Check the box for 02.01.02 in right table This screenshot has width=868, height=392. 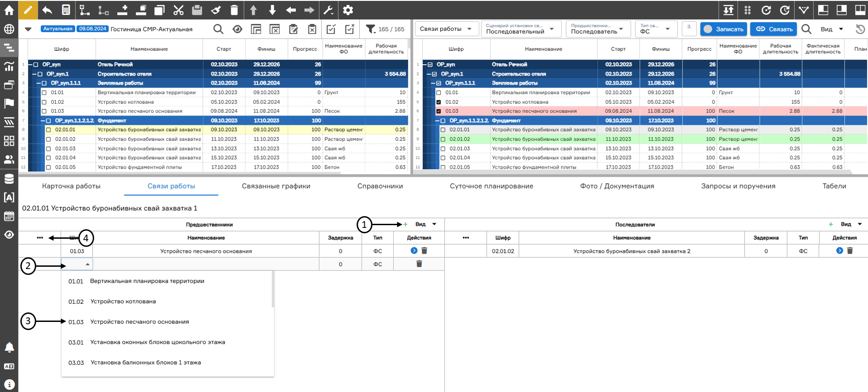click(x=443, y=139)
